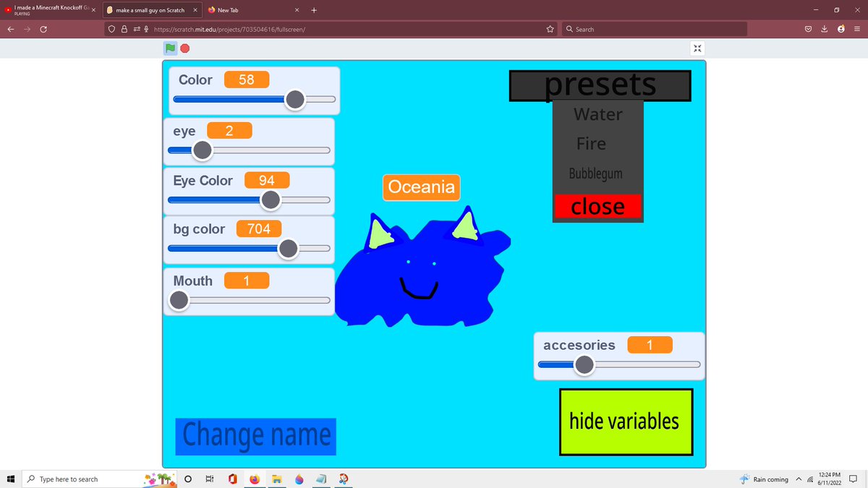Open File Explorer from the taskbar
This screenshot has width=868, height=488.
[x=276, y=479]
